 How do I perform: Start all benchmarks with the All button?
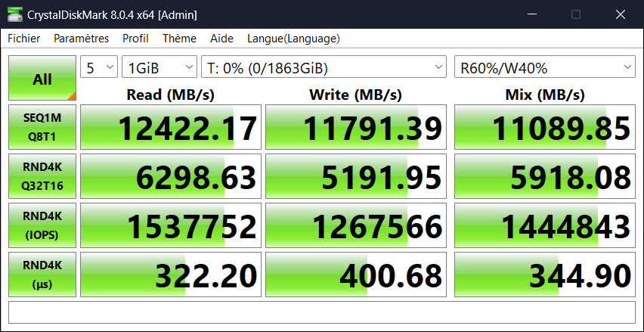tap(42, 79)
